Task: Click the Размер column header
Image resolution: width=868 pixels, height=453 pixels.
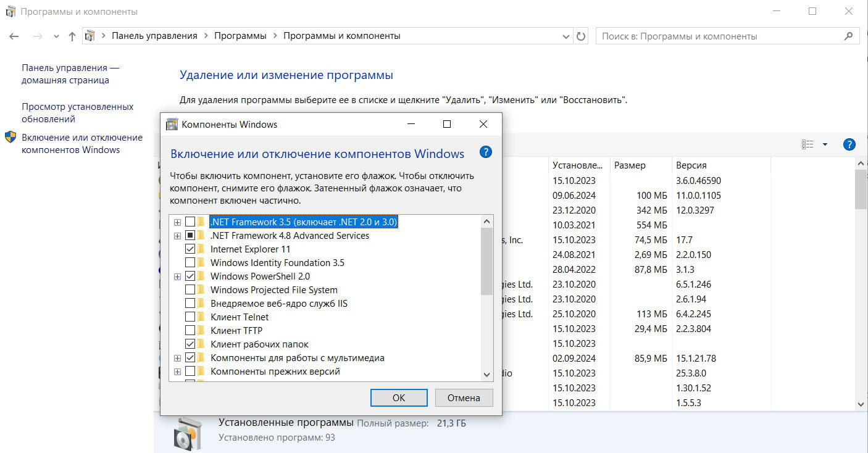Action: pos(630,165)
